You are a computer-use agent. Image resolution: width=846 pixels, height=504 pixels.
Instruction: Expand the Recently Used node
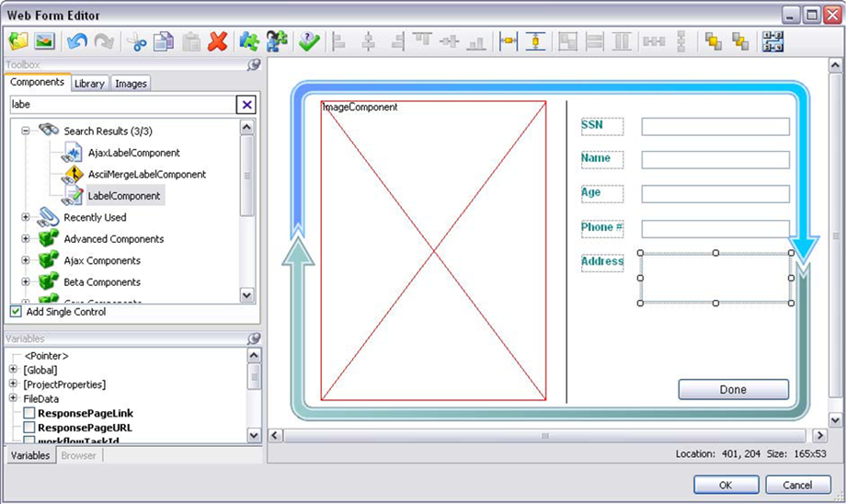(26, 217)
